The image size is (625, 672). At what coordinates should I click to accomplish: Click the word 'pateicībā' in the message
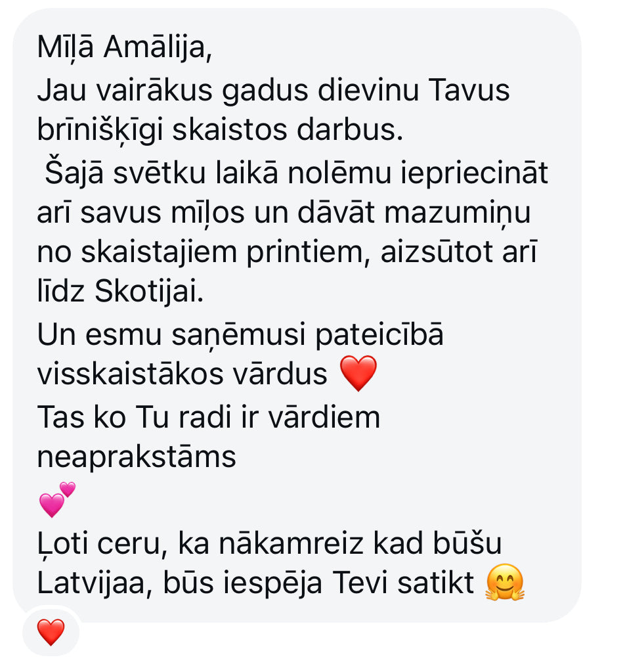tap(379, 335)
